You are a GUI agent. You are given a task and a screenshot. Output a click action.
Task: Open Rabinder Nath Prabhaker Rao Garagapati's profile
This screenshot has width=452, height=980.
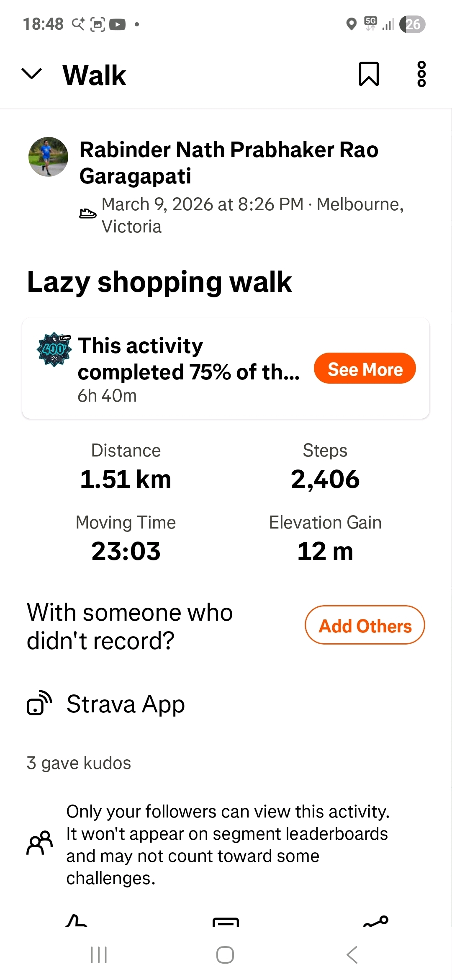[x=229, y=162]
